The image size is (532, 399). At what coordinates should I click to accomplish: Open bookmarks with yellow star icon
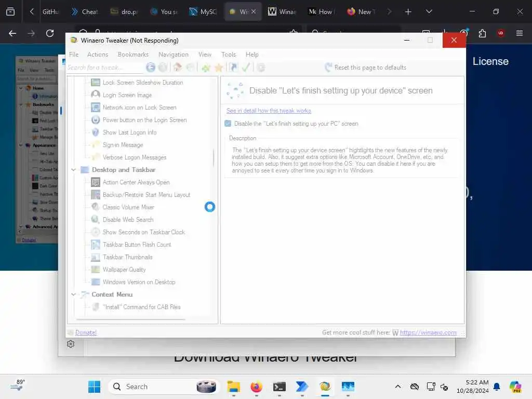[x=219, y=68]
